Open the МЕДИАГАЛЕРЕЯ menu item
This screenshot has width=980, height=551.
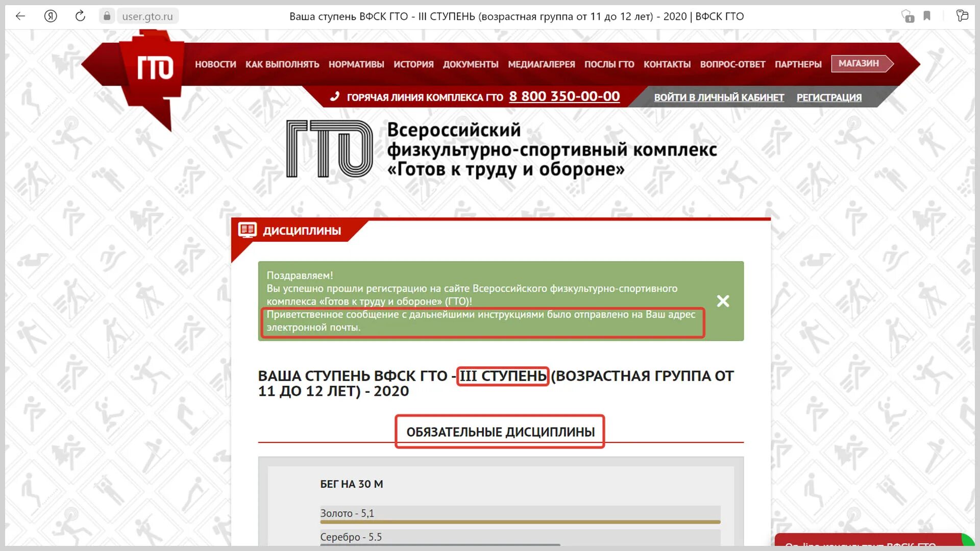pyautogui.click(x=542, y=64)
